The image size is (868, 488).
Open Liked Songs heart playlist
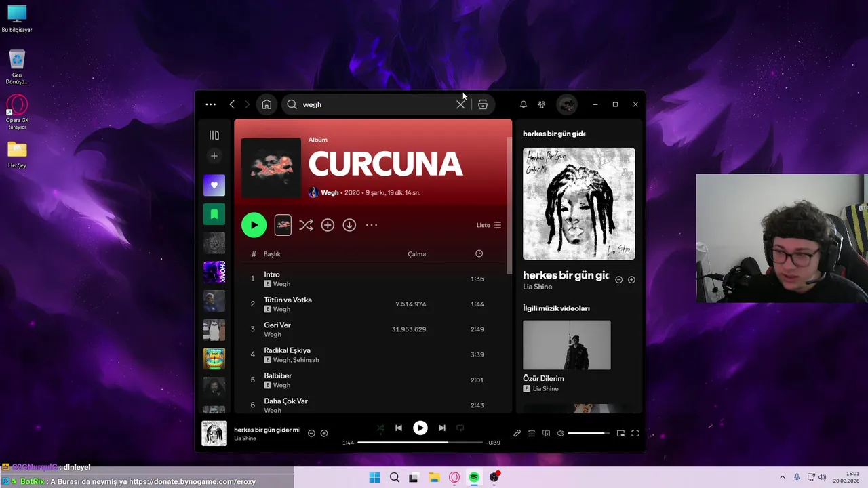pos(214,185)
